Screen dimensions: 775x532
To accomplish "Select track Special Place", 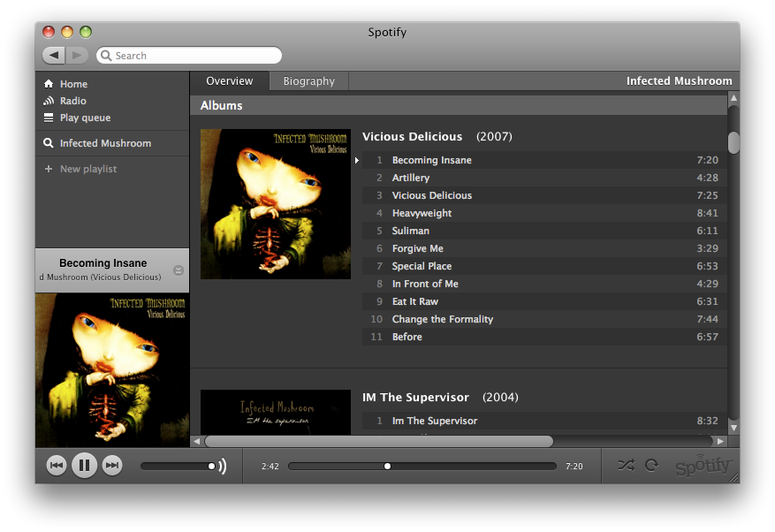I will pos(544,266).
